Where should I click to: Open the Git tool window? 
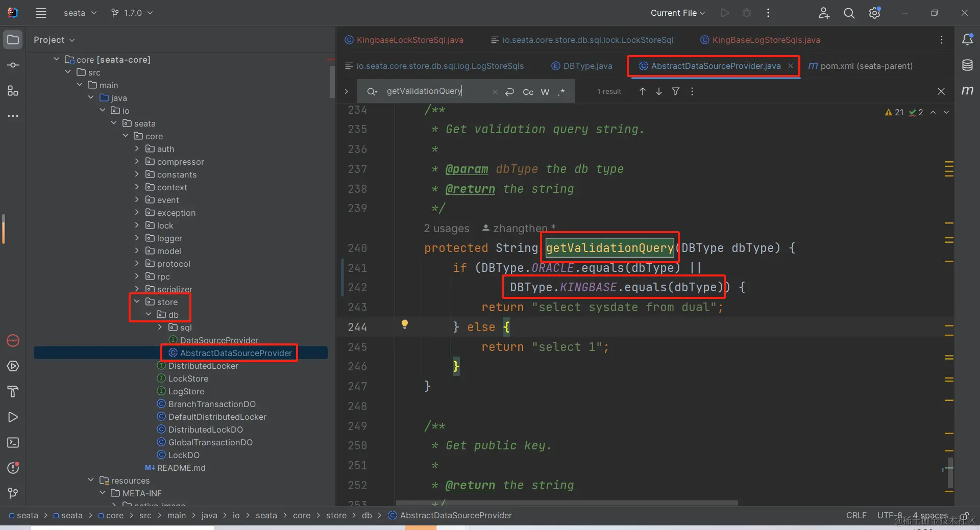(13, 493)
